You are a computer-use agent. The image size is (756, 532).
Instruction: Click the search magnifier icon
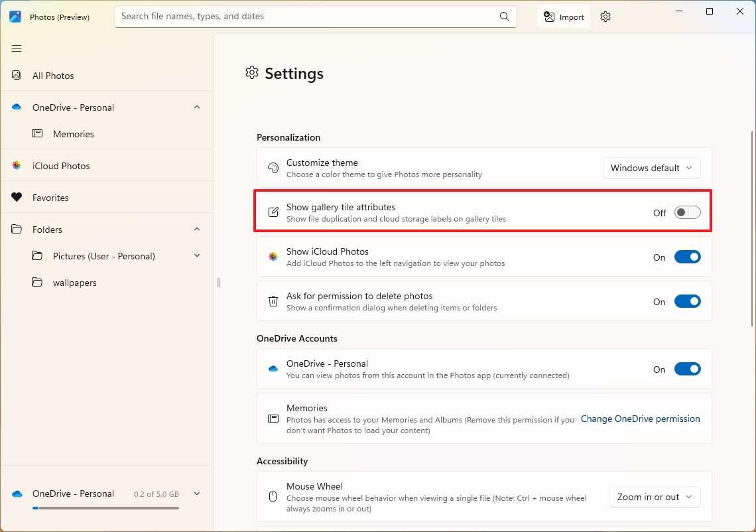[505, 17]
